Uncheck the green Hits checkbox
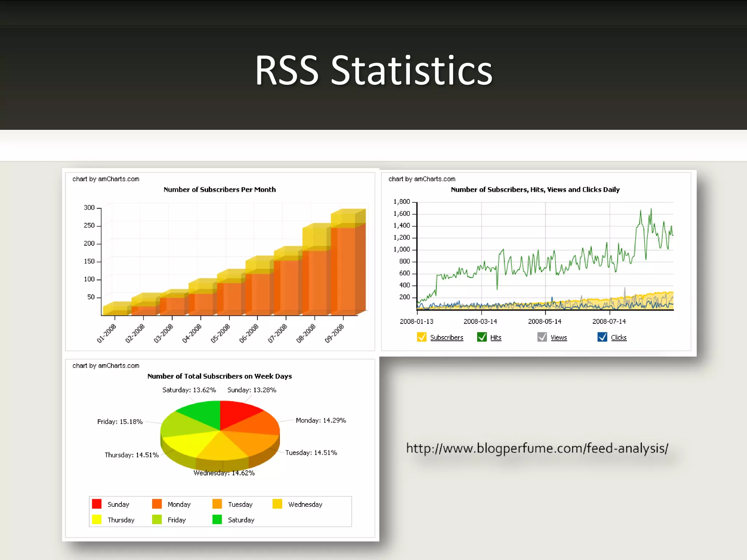The image size is (747, 560). 481,337
